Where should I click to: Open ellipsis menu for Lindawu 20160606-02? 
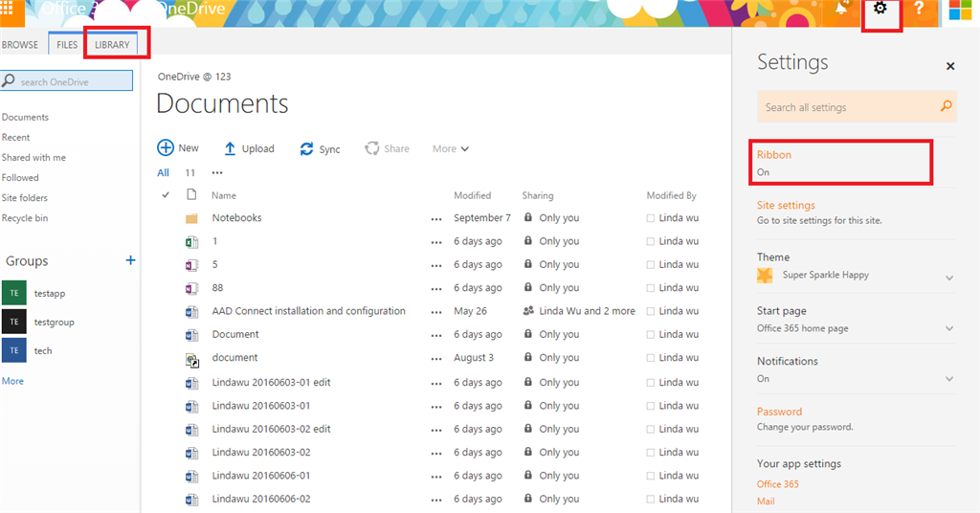[436, 501]
